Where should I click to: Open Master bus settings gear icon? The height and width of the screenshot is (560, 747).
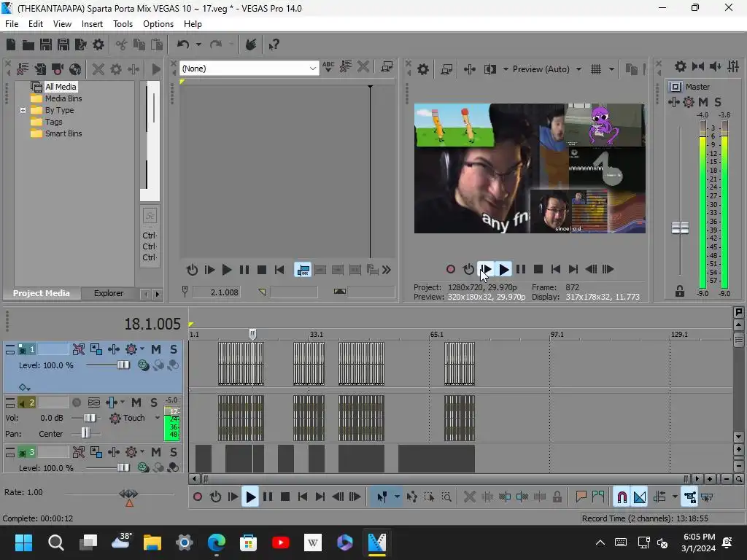coord(681,66)
